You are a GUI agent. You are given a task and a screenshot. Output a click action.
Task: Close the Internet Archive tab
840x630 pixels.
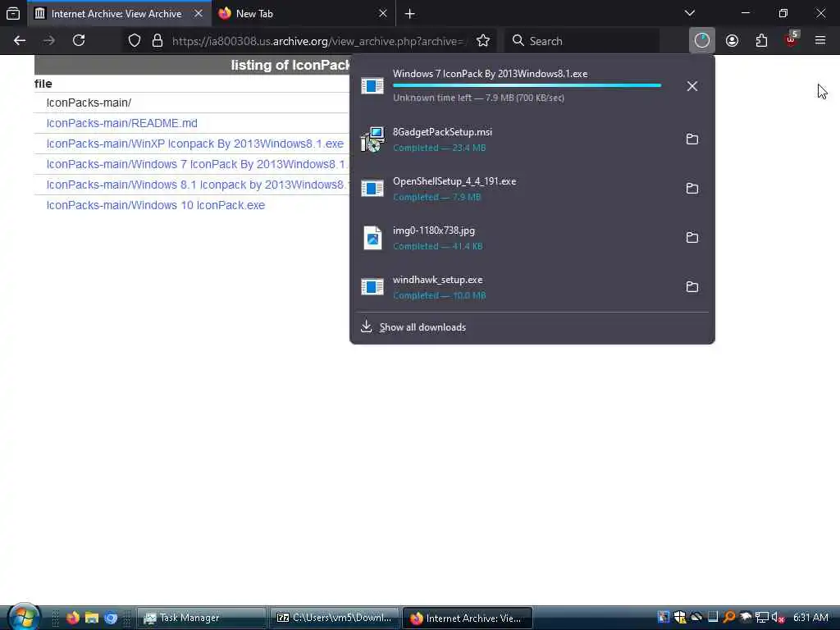point(199,13)
